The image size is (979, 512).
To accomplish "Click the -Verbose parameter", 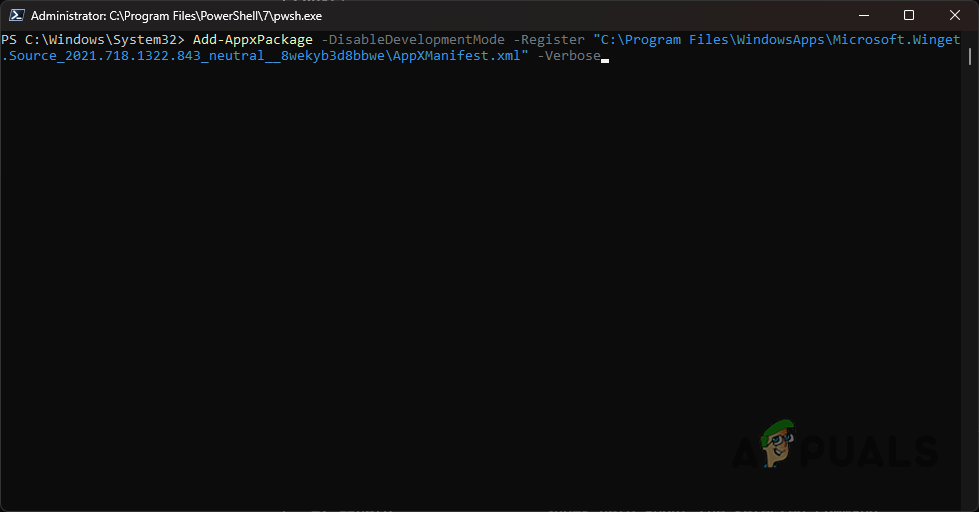I will pos(569,56).
